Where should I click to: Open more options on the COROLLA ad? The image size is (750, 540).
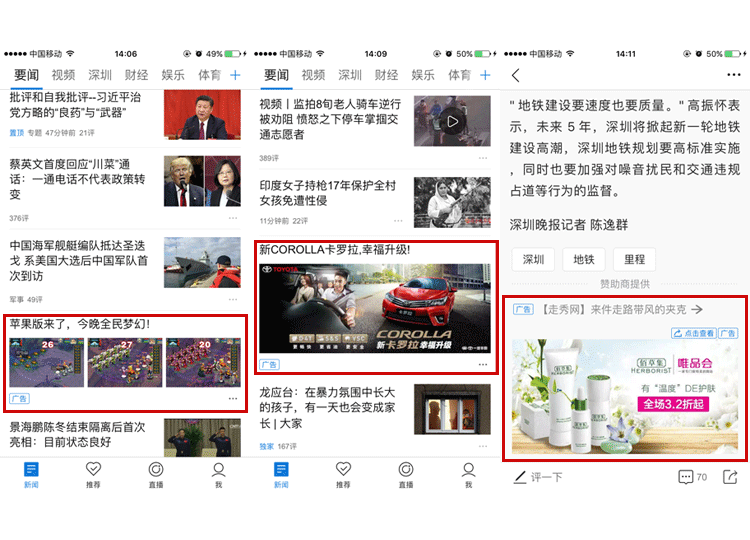pyautogui.click(x=483, y=364)
